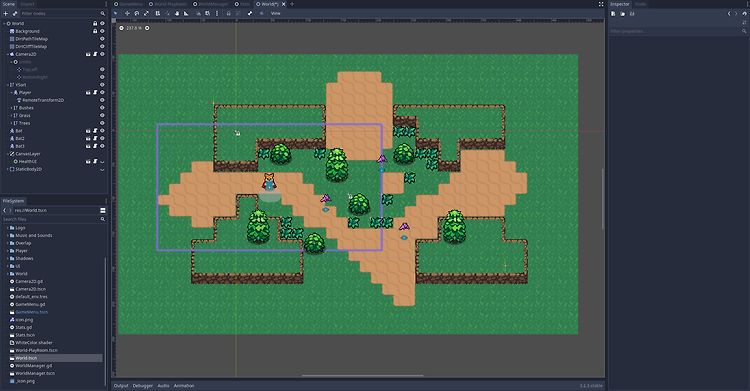
Task: Hide the World root node
Action: coord(102,23)
